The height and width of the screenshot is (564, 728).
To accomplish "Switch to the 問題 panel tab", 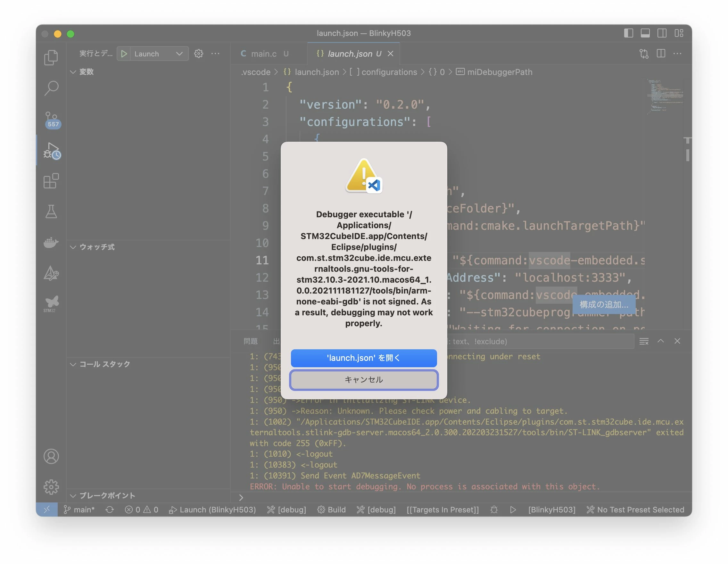I will 250,341.
